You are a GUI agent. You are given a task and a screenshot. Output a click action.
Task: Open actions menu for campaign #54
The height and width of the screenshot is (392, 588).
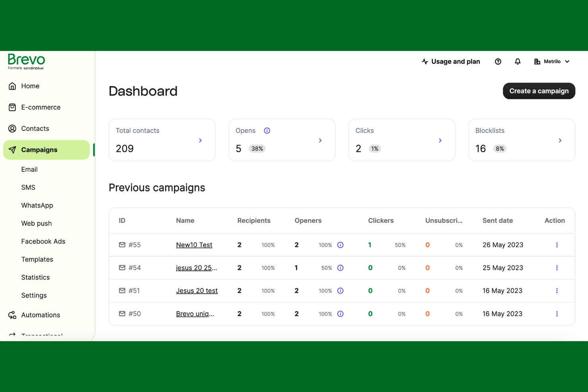pyautogui.click(x=557, y=268)
